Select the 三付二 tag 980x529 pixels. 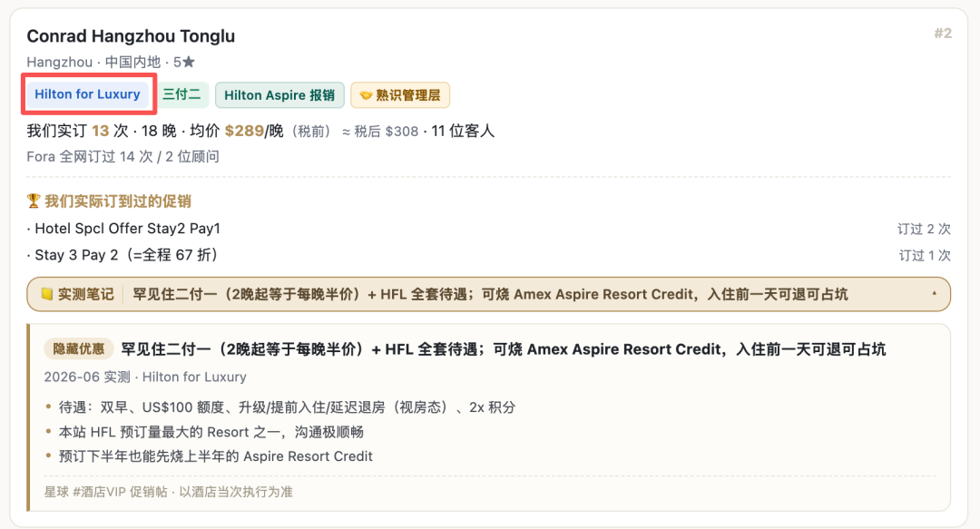pos(181,94)
